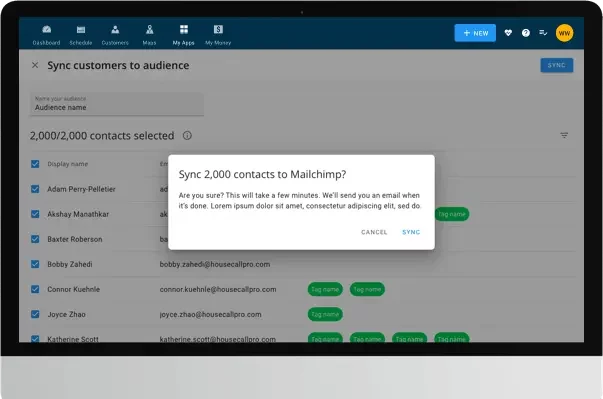Click bobby.zahedi@housecallpro.com email

pos(215,264)
